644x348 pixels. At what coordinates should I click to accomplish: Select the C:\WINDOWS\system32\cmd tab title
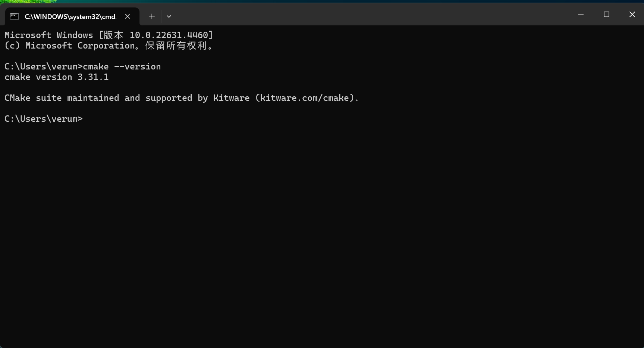(70, 16)
